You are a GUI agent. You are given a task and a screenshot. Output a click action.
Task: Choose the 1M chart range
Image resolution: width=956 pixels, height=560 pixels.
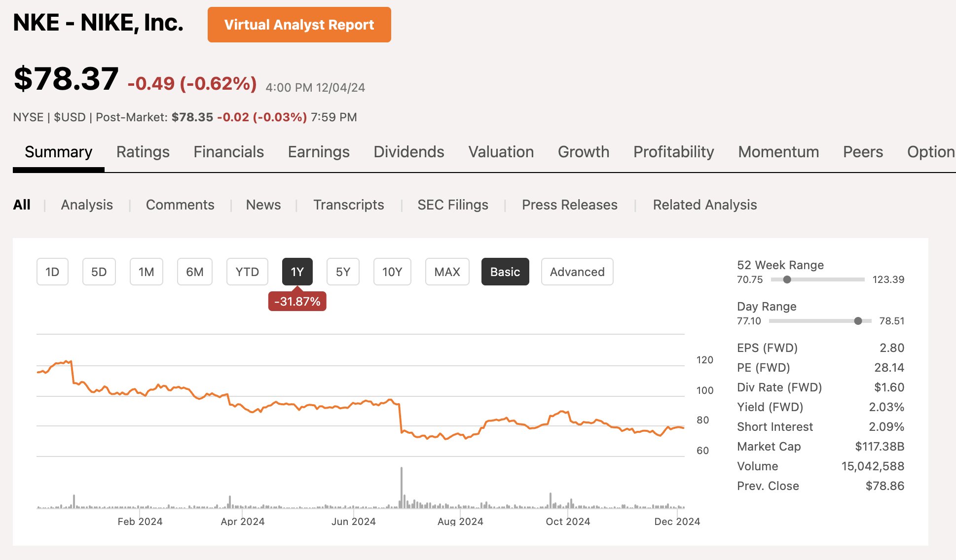[x=146, y=272]
